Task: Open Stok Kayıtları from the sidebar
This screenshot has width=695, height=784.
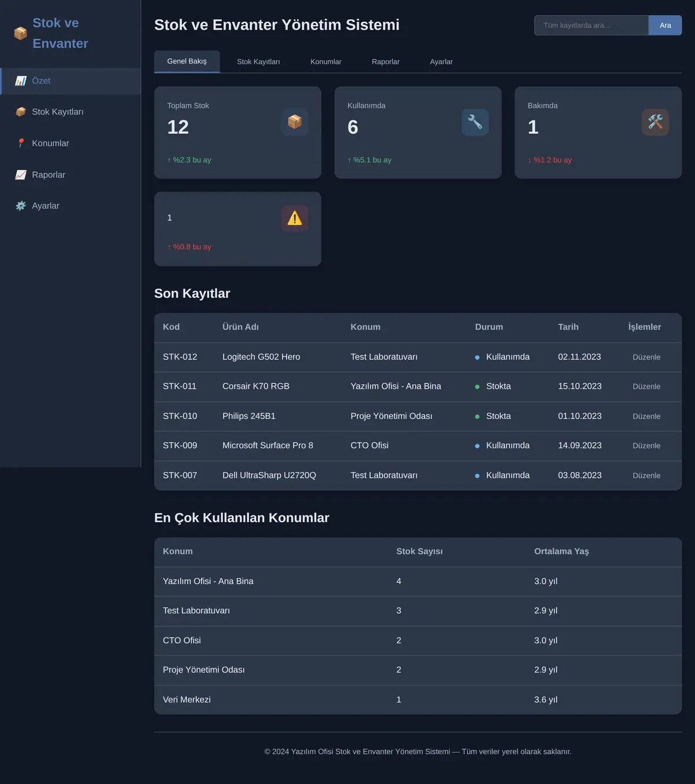Action: 71,112
